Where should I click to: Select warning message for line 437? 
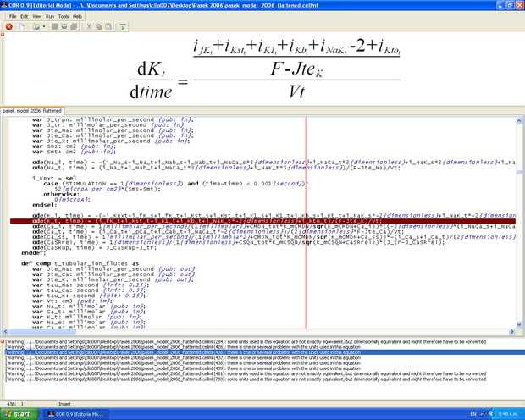183,357
